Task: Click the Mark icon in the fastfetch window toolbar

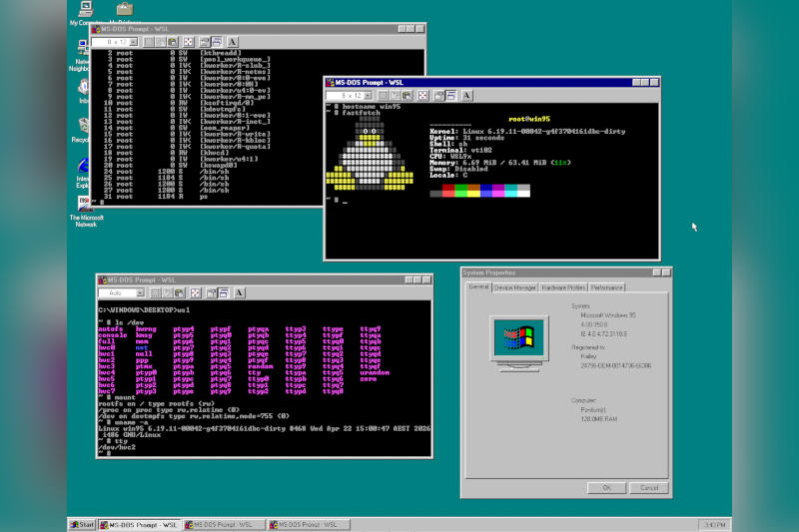Action: coord(384,94)
